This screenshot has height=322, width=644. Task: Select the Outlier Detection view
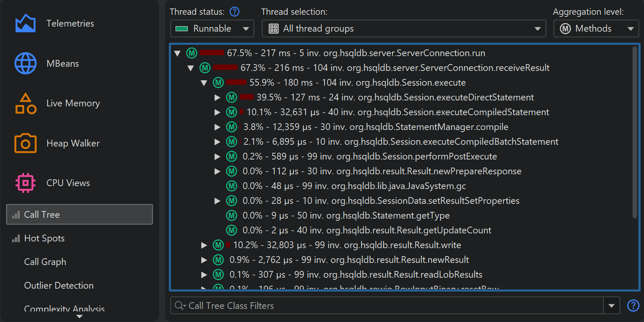tap(59, 286)
